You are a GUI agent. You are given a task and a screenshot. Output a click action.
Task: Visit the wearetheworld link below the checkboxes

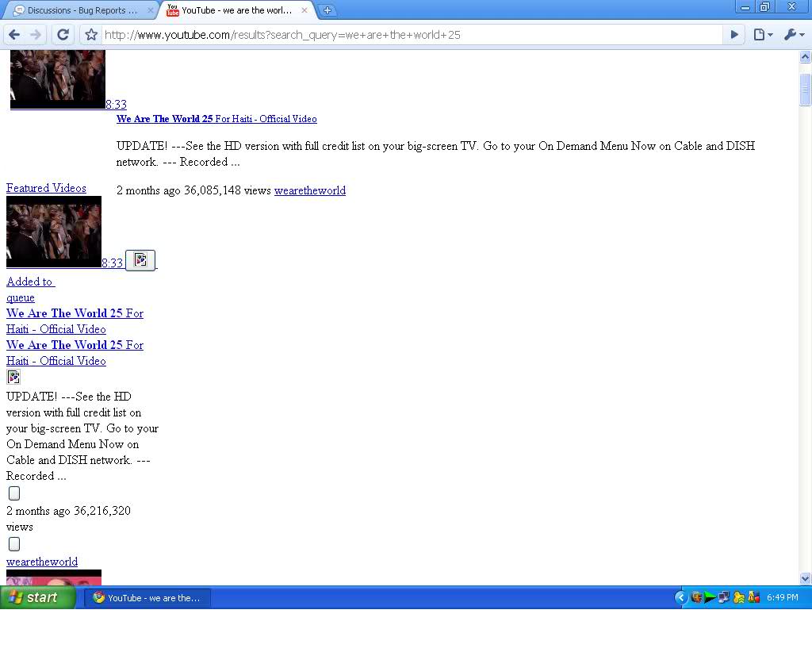click(x=42, y=562)
